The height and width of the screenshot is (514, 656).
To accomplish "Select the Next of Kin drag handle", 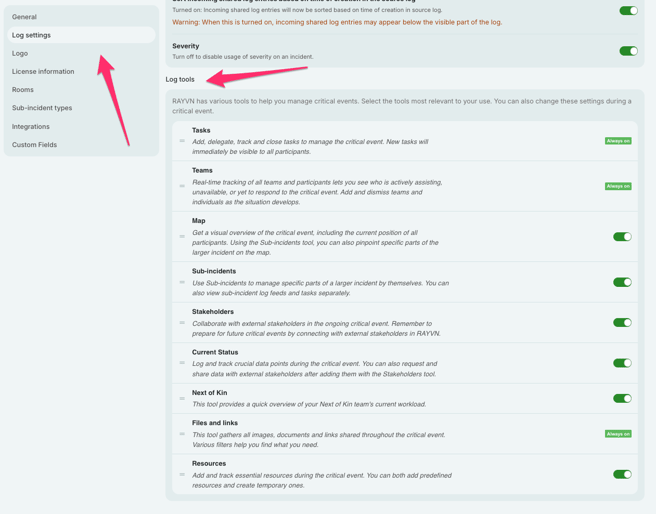I will pyautogui.click(x=182, y=398).
